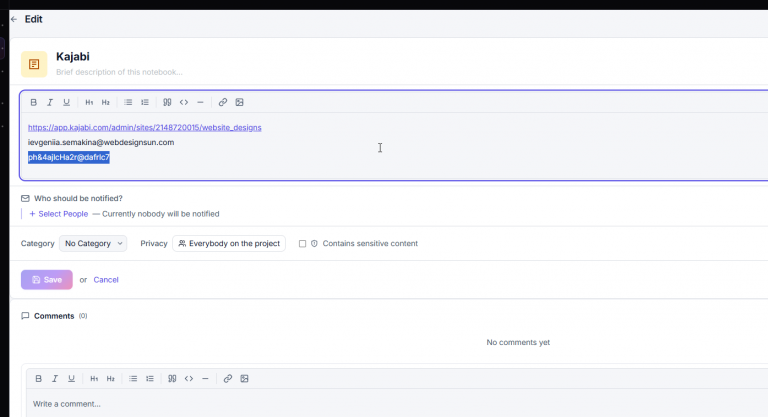Viewport: 768px width, 417px height.
Task: Click the Comments heading
Action: (x=54, y=316)
